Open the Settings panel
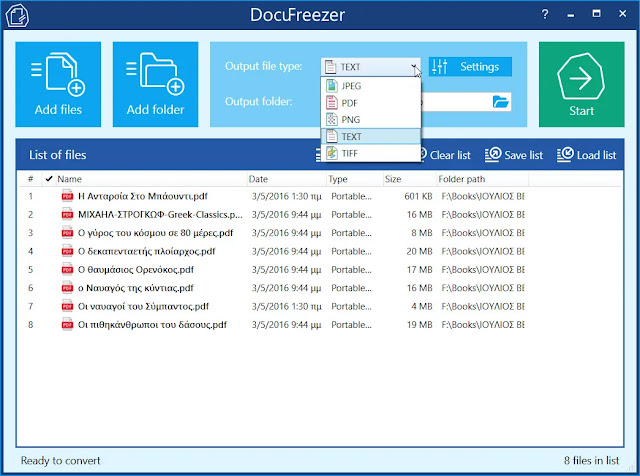 pos(470,67)
